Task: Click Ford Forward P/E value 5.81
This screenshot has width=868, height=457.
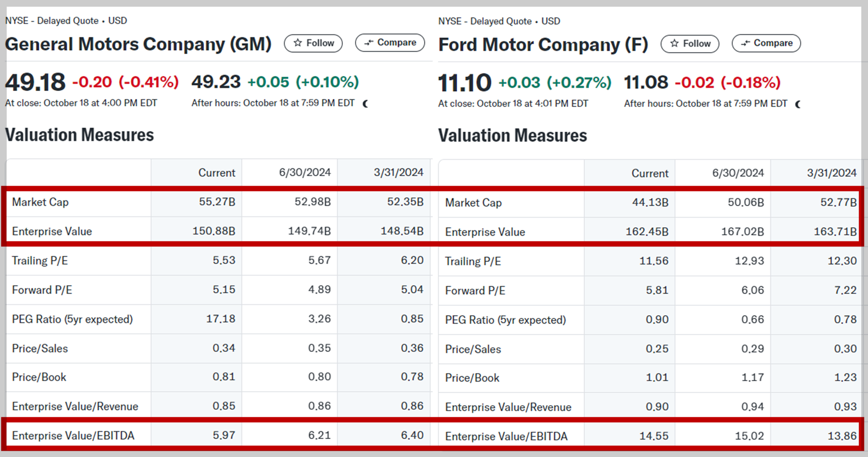Action: 657,291
